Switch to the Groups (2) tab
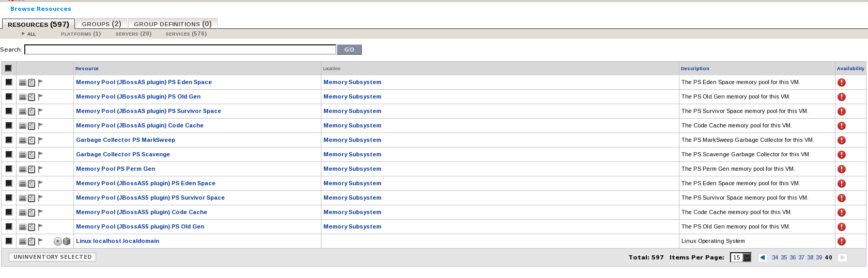 101,24
